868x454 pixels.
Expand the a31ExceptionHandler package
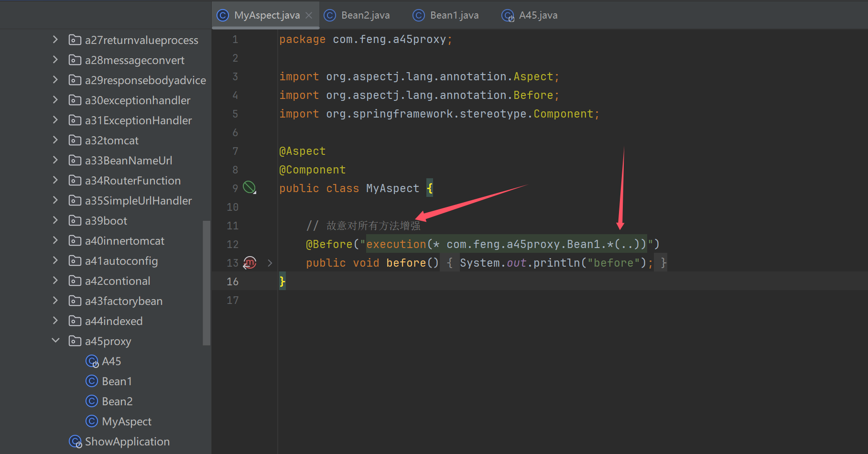pyautogui.click(x=55, y=120)
